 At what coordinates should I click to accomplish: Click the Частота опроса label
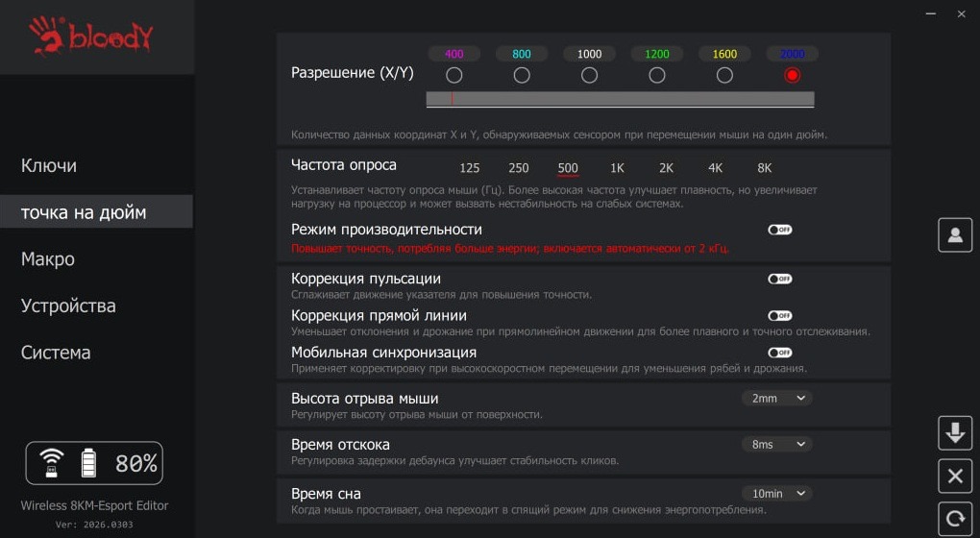pyautogui.click(x=344, y=165)
